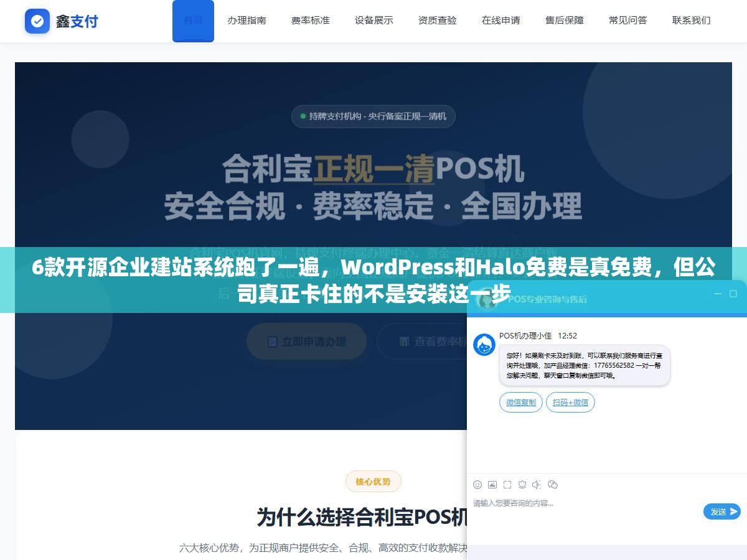Open the 在线申请 navigation item
This screenshot has width=747, height=560.
coord(500,21)
